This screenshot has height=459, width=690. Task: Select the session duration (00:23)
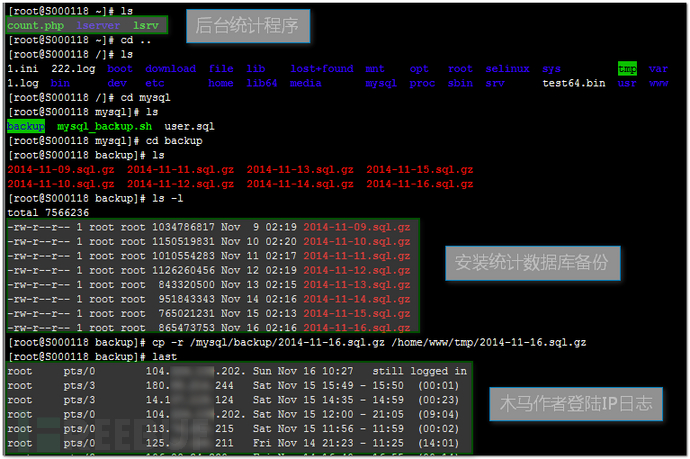point(438,400)
